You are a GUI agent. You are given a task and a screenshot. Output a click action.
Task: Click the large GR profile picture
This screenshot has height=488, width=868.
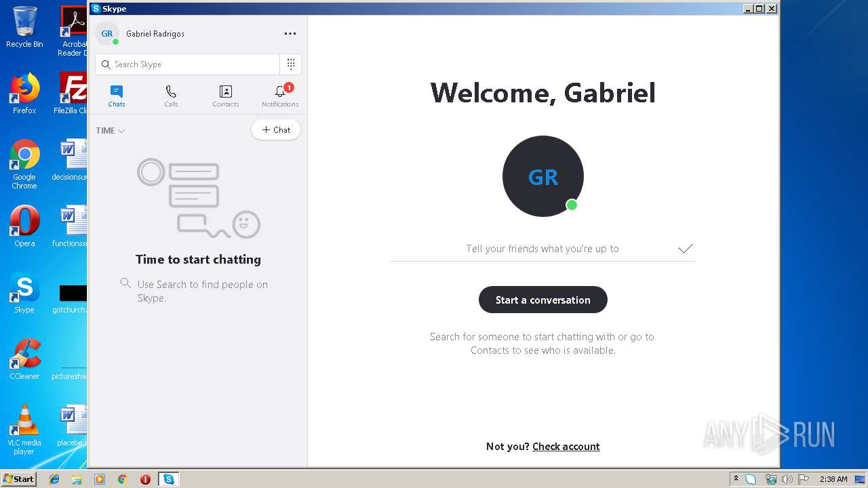543,176
